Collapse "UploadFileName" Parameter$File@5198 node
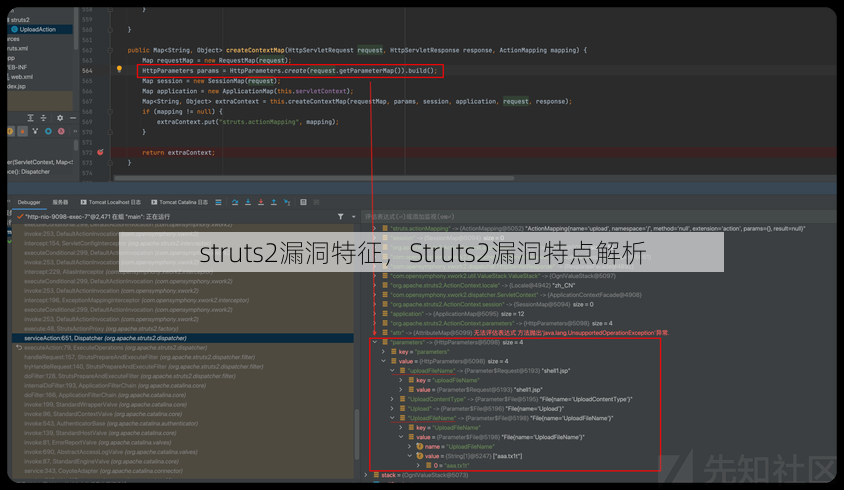 tap(392, 418)
